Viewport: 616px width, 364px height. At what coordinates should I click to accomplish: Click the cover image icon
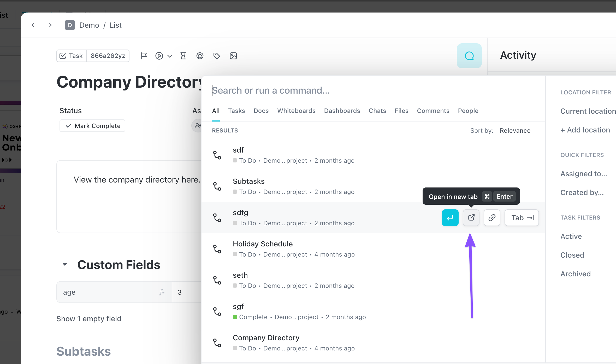pos(233,56)
